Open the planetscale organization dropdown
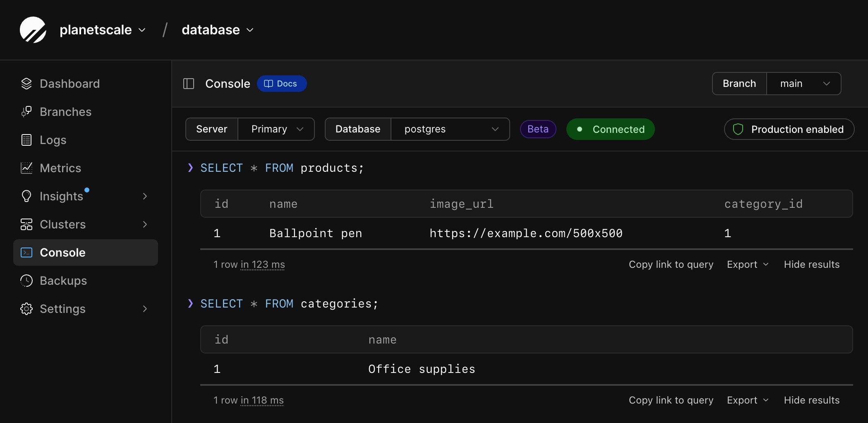This screenshot has height=423, width=868. (x=103, y=30)
